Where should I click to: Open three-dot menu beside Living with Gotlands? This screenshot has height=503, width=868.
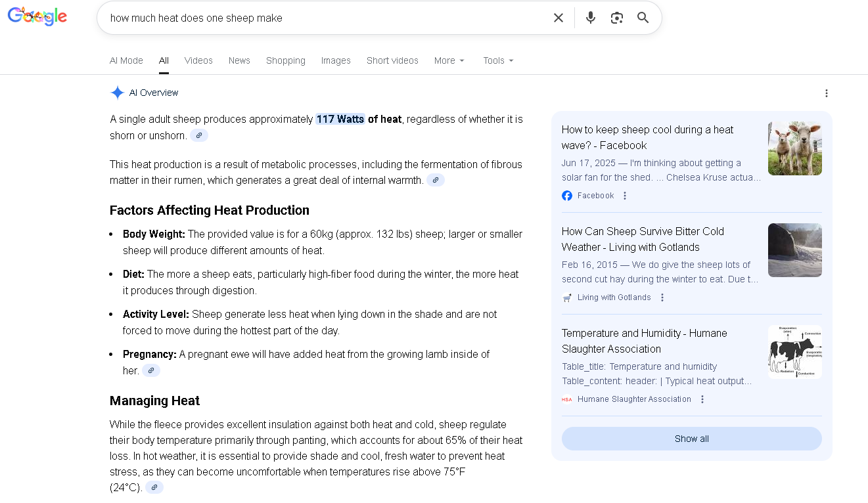click(662, 297)
